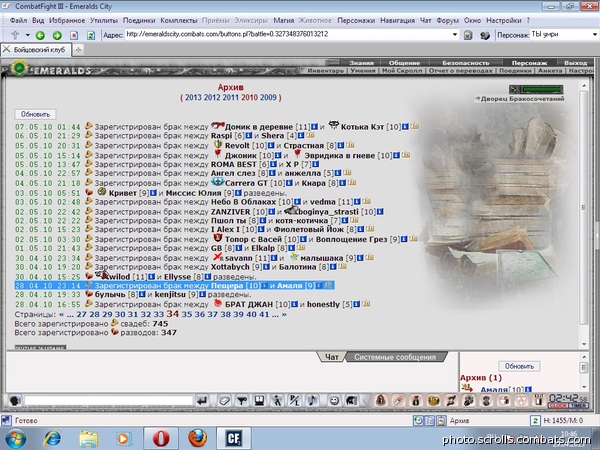The width and height of the screenshot is (600, 450).
Task: Open the Address field dropdown arrow
Action: tap(455, 34)
